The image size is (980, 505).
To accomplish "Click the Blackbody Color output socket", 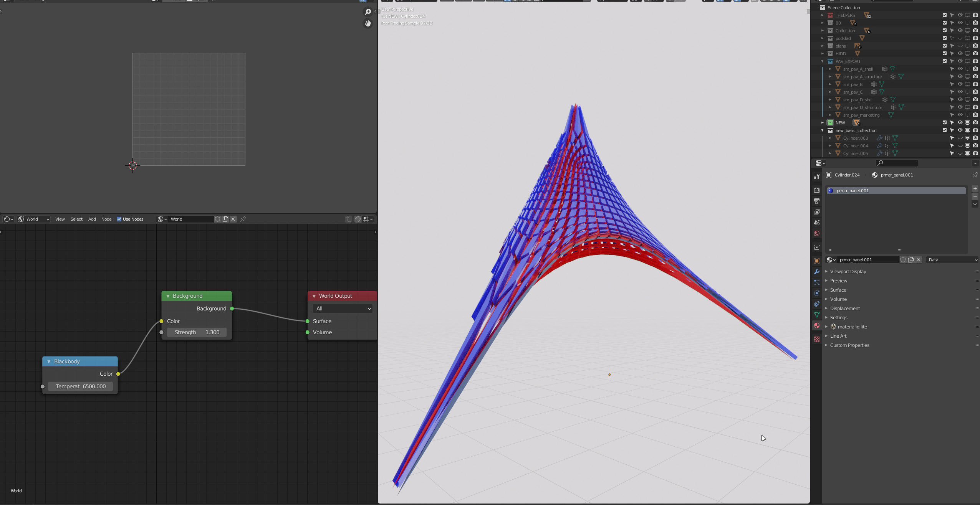I will pyautogui.click(x=118, y=374).
